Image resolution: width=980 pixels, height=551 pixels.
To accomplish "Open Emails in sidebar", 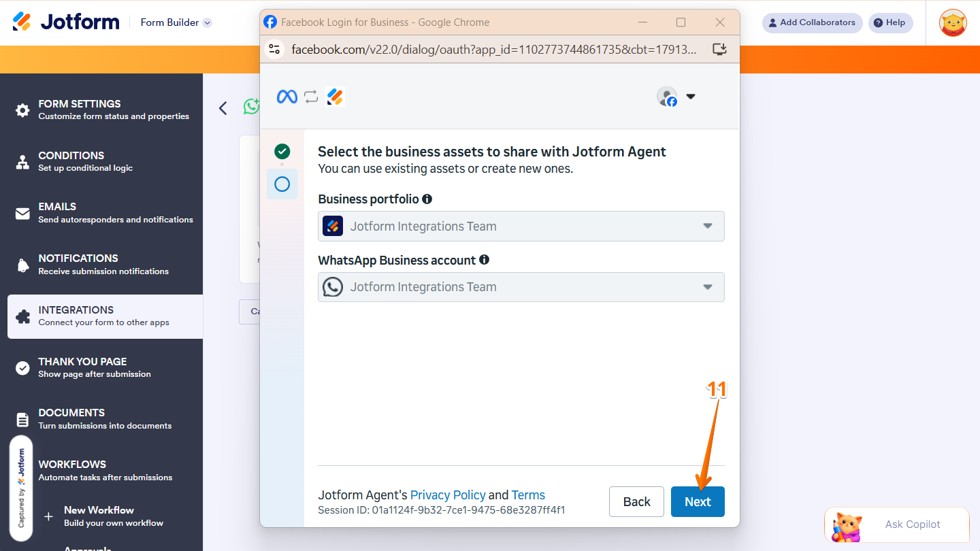I will pyautogui.click(x=105, y=212).
